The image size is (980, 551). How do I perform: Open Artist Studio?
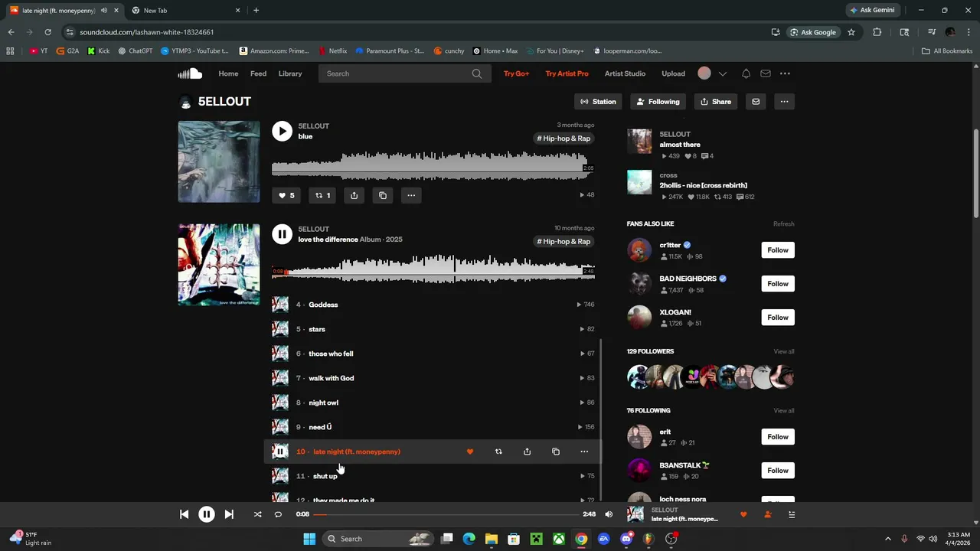tap(625, 73)
